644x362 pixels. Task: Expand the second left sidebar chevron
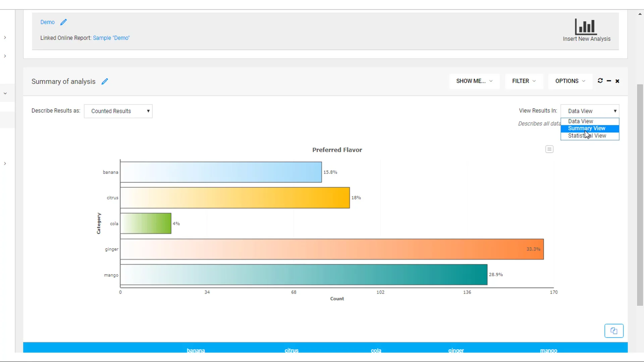(x=5, y=56)
